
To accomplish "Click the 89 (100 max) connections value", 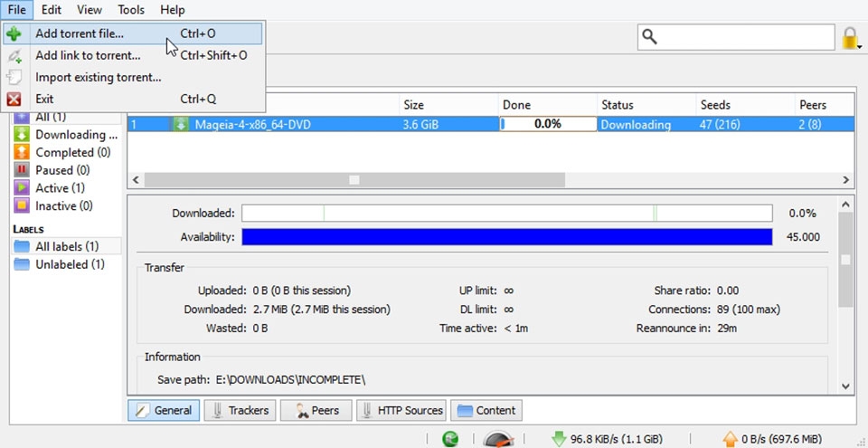I will click(749, 310).
